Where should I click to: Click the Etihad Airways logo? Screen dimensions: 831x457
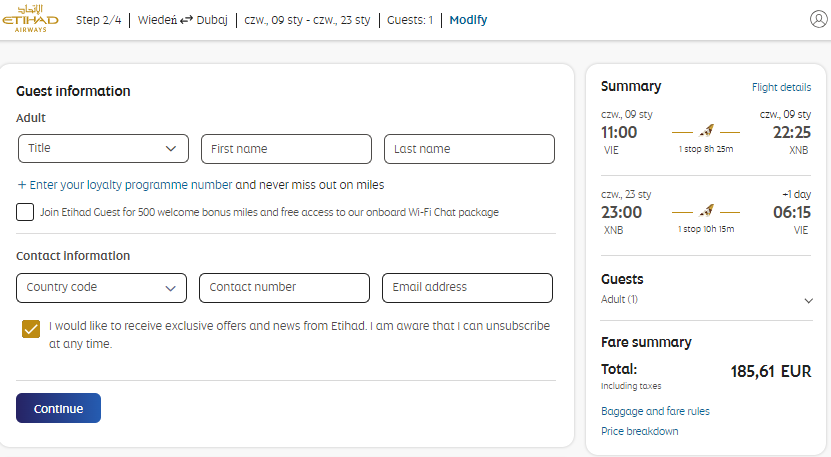(x=30, y=19)
